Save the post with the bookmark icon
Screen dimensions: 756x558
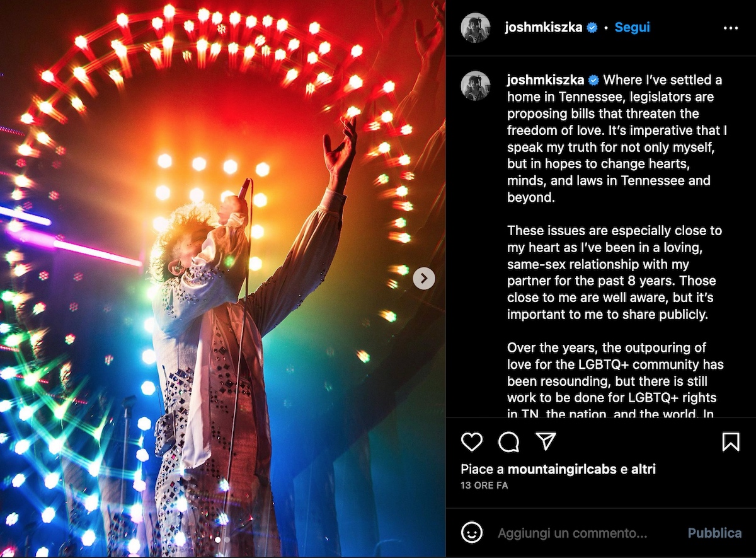(x=731, y=442)
